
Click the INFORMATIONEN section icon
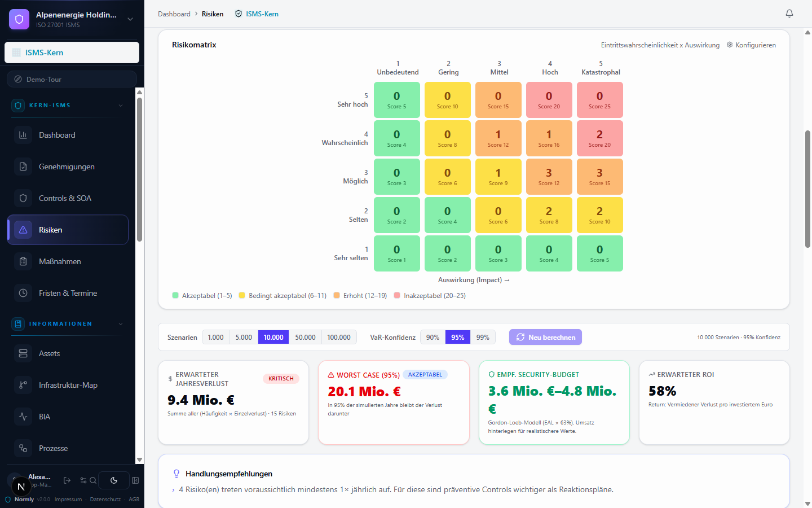(18, 324)
